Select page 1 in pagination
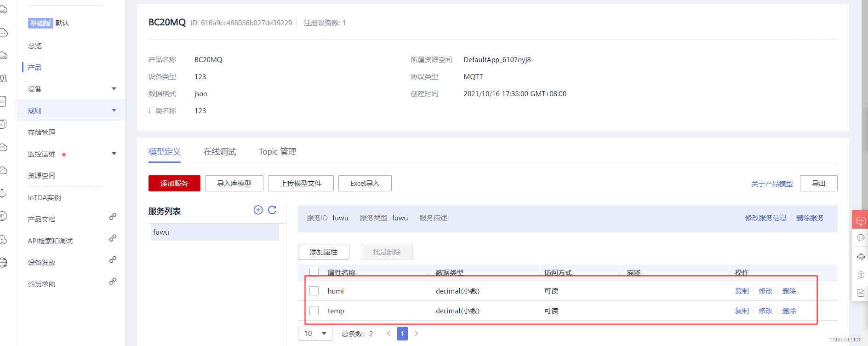This screenshot has height=346, width=868. [402, 334]
